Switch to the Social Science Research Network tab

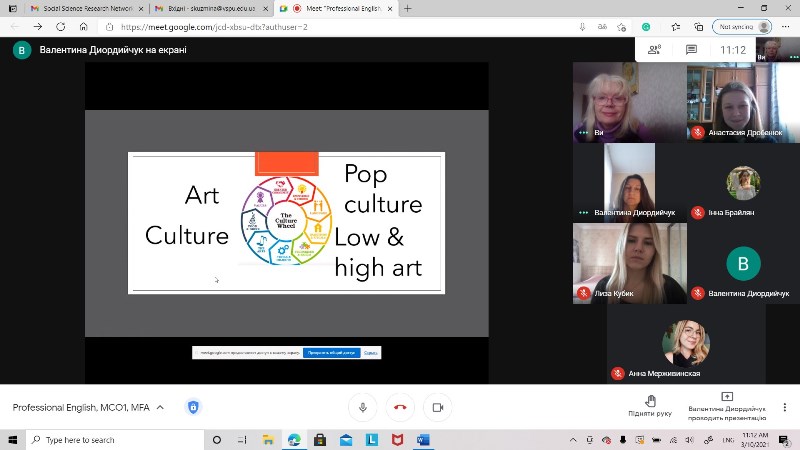(x=86, y=9)
